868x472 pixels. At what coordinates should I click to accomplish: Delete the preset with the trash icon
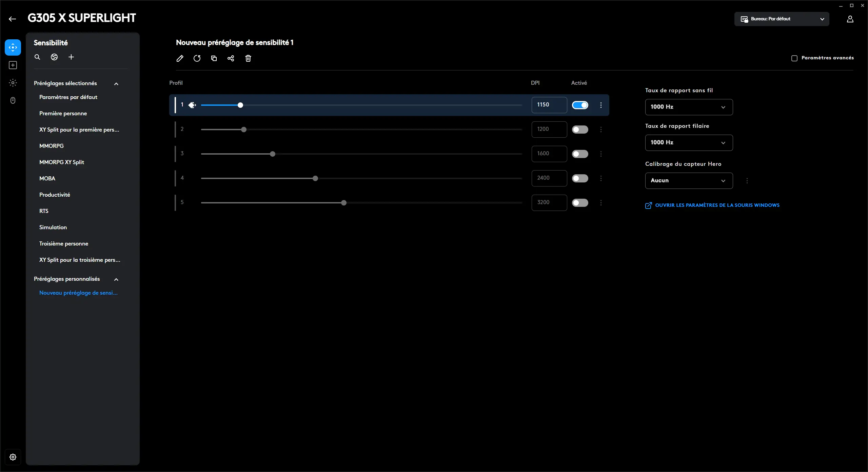coord(248,58)
